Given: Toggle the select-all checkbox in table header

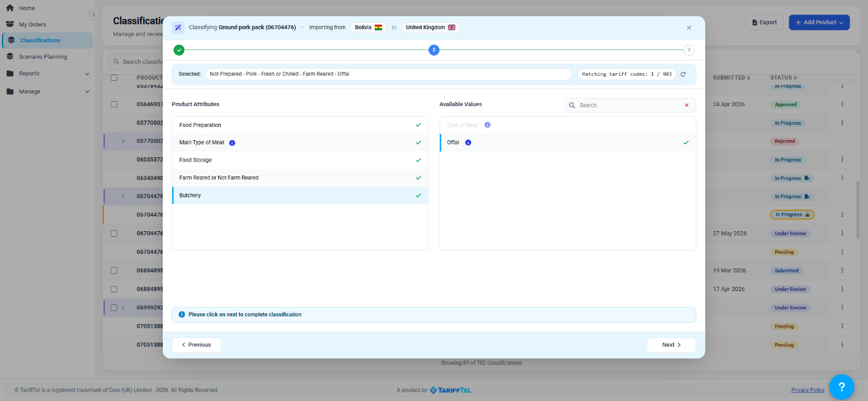Looking at the screenshot, I should [x=114, y=78].
